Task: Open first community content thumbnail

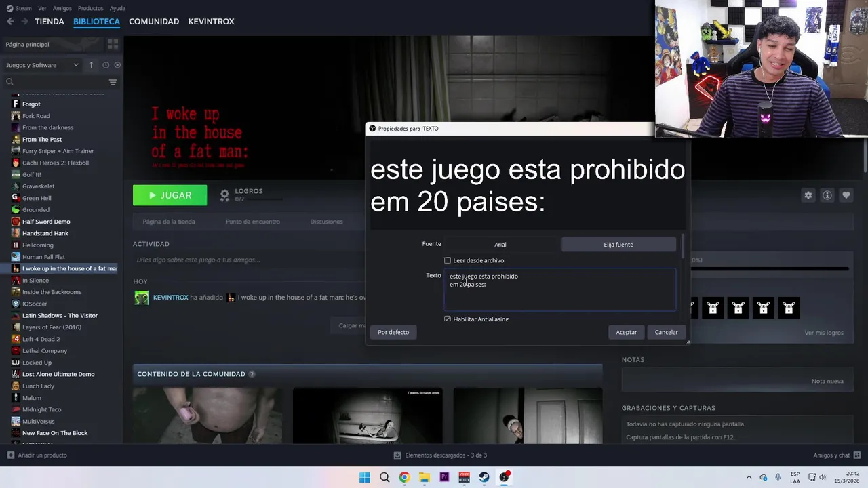Action: coord(208,415)
